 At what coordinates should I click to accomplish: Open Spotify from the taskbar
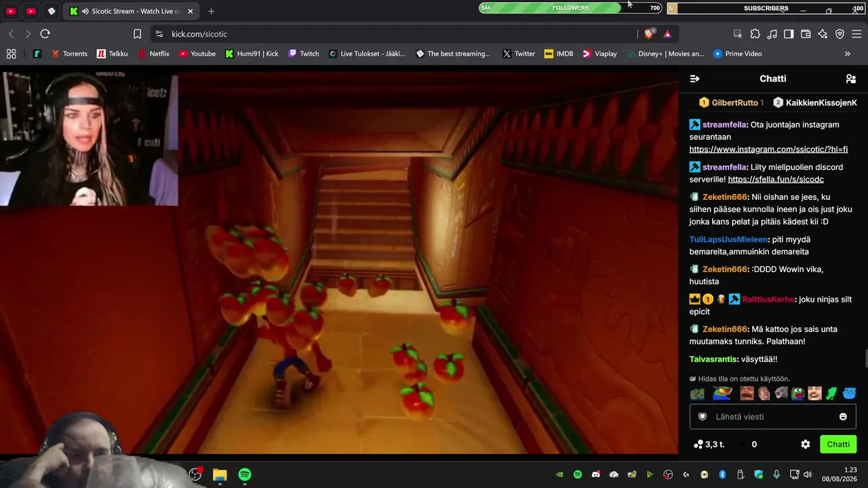point(245,474)
